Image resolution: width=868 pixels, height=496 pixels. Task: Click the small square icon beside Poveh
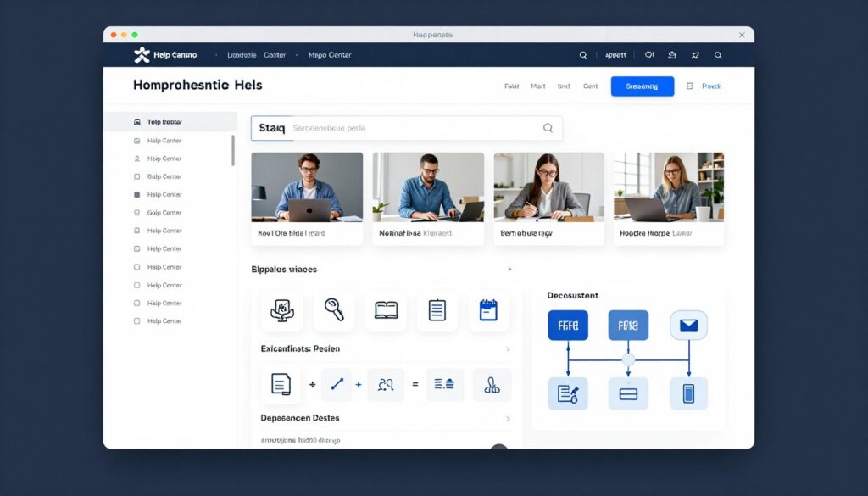coord(690,86)
